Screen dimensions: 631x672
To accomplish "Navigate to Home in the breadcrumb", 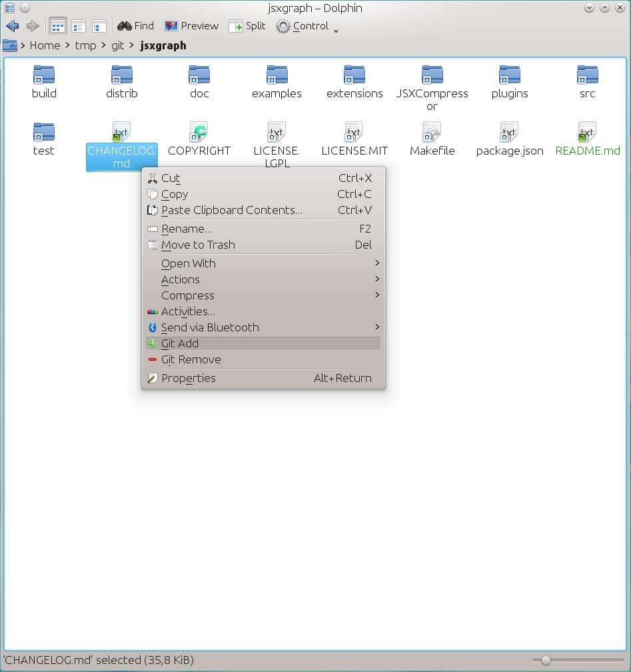I will click(x=45, y=45).
